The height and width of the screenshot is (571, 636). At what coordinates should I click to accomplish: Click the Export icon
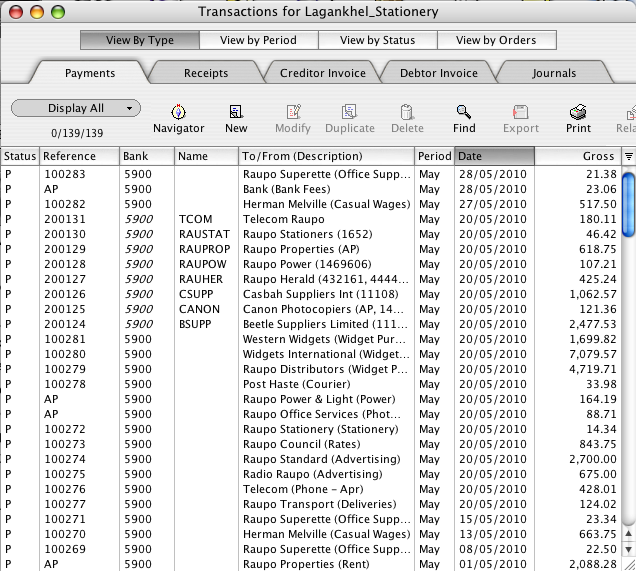pos(521,112)
